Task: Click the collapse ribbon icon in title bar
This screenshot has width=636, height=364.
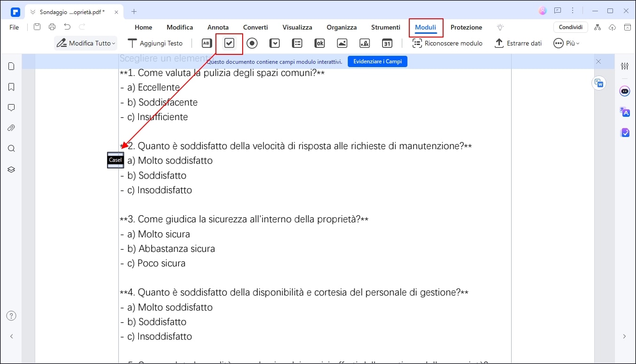Action: coord(628,27)
